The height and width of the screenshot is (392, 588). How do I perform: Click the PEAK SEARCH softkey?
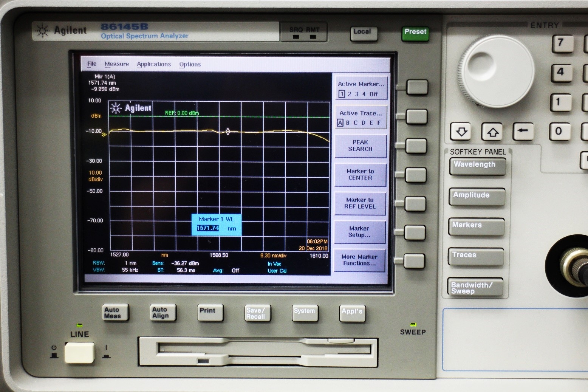coord(361,146)
